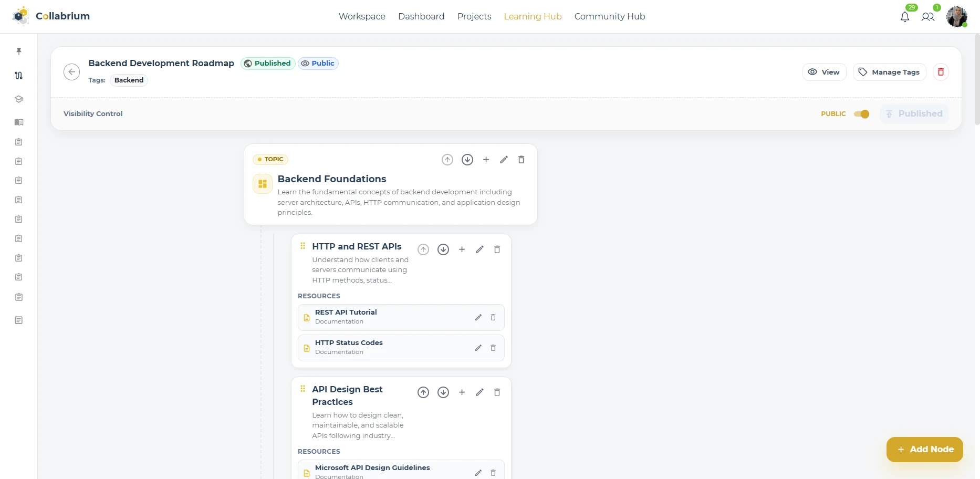Image resolution: width=980 pixels, height=479 pixels.
Task: Click the Add Node button
Action: (925, 450)
